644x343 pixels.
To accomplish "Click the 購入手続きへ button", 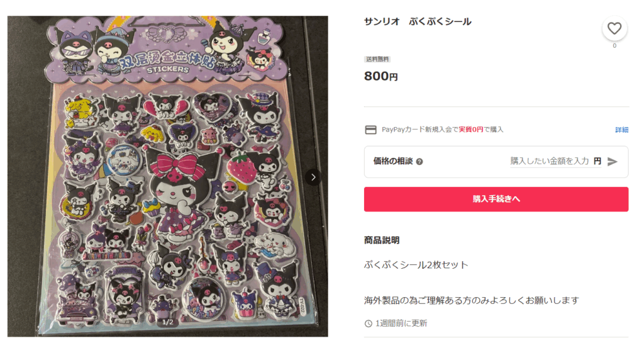I will tap(496, 200).
